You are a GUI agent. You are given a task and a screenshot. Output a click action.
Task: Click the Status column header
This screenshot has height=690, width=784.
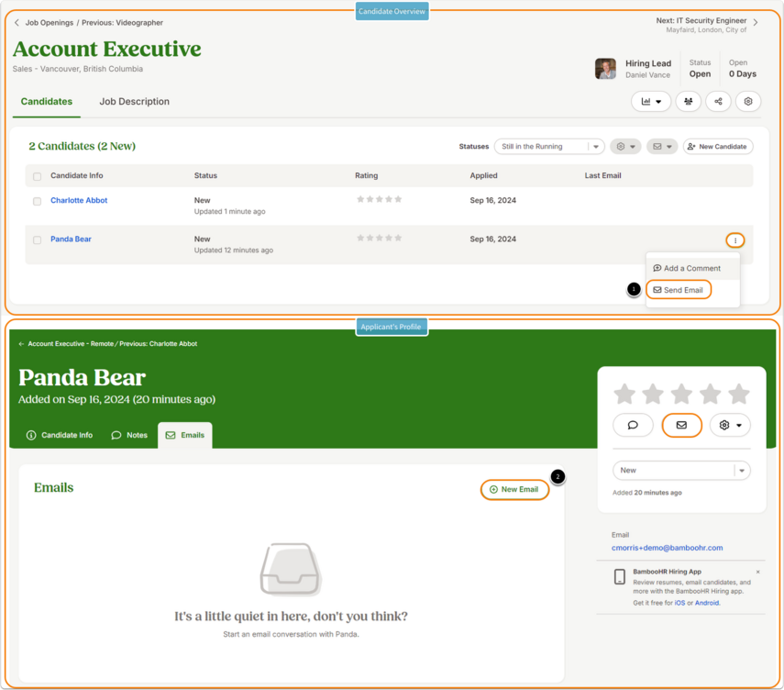(205, 175)
